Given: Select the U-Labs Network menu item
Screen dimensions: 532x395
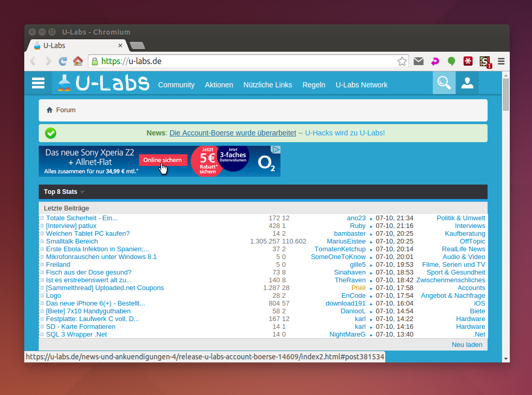Looking at the screenshot, I should [361, 85].
